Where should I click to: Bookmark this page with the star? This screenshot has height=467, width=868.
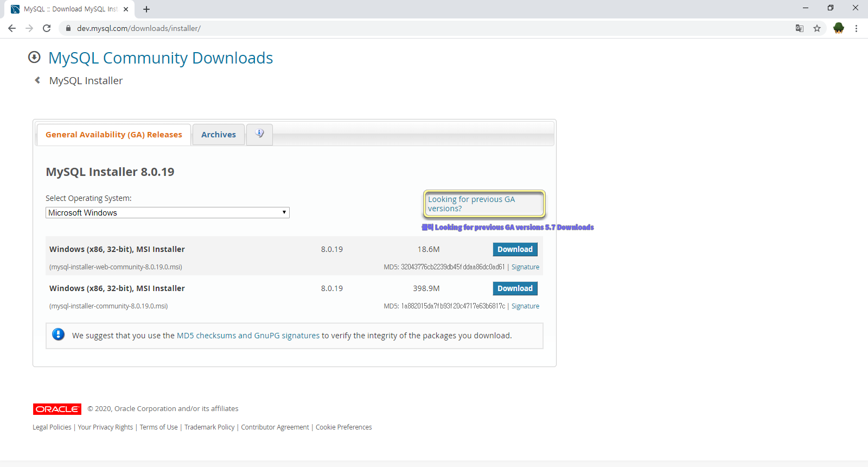coord(817,28)
